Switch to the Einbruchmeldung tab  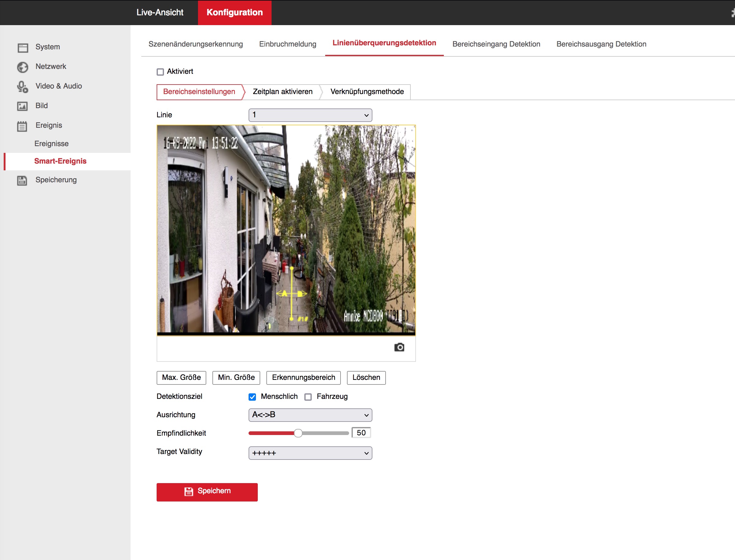tap(288, 44)
